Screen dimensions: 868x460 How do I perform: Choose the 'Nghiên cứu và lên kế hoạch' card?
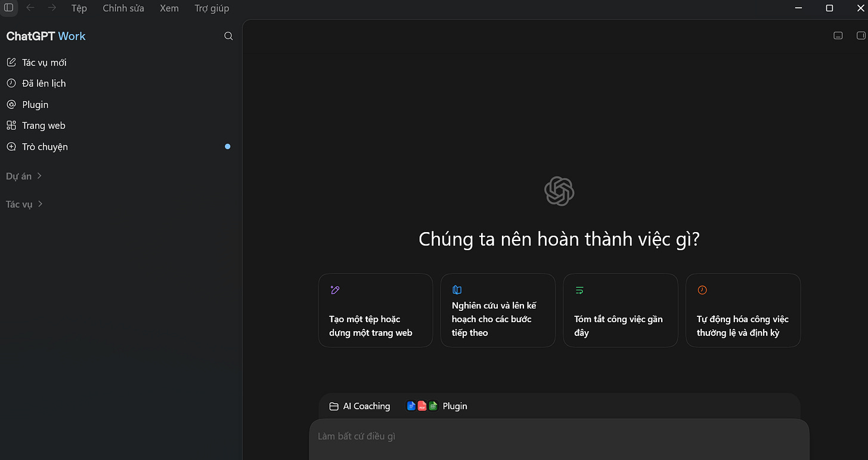(498, 310)
